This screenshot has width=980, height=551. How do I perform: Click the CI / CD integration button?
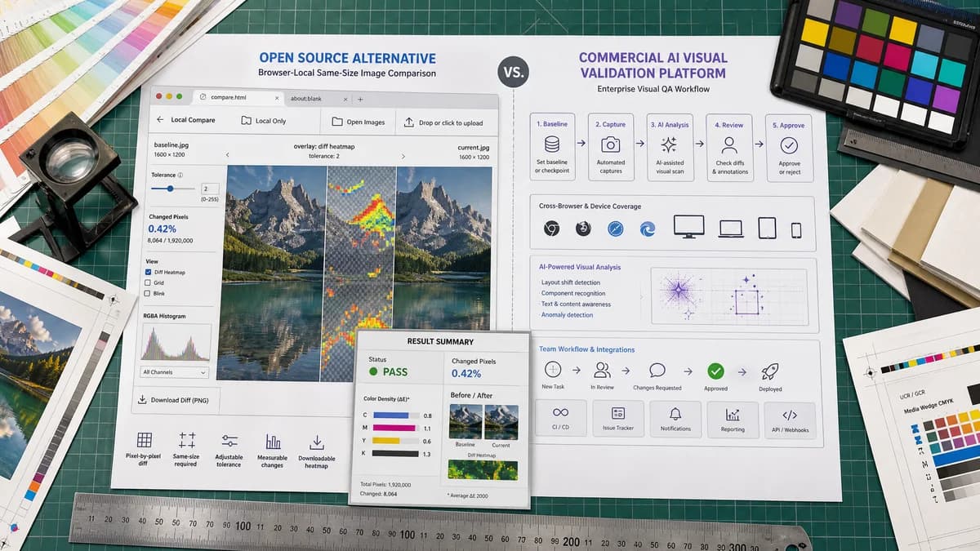[x=561, y=418]
